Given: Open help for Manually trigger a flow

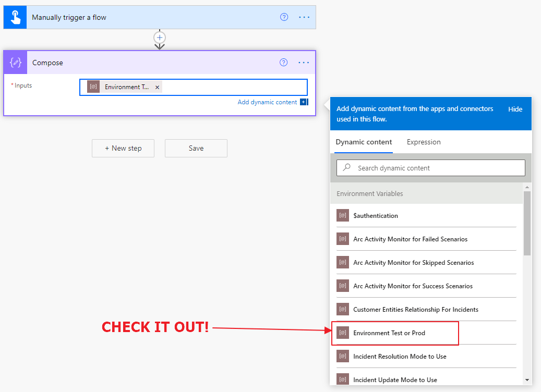Looking at the screenshot, I should (x=284, y=17).
